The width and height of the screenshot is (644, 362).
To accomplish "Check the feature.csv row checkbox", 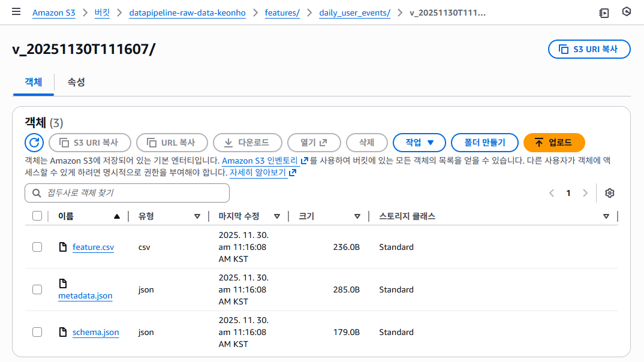I will tap(37, 246).
